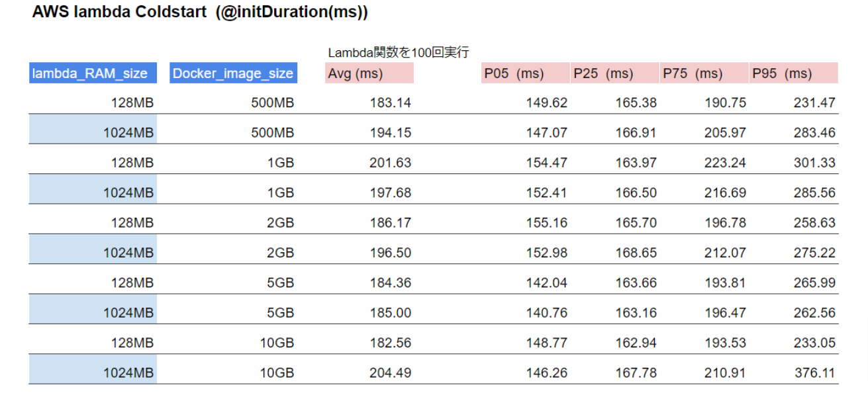Click the P05 cell 154.47

tap(546, 163)
